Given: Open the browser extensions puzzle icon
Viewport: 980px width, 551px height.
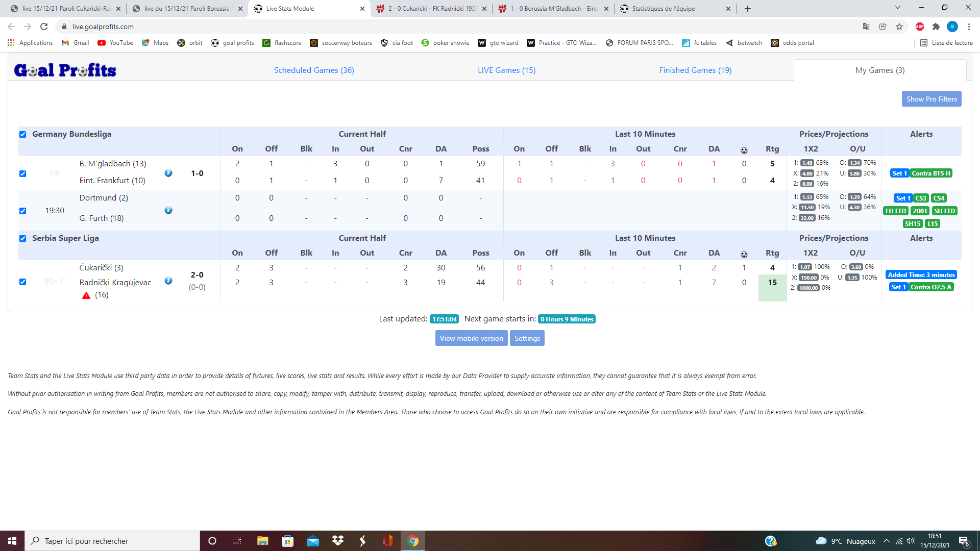Looking at the screenshot, I should (x=936, y=27).
